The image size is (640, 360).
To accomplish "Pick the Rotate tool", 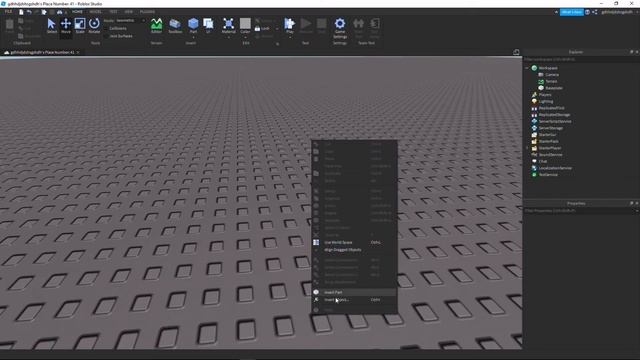I will [x=94, y=26].
